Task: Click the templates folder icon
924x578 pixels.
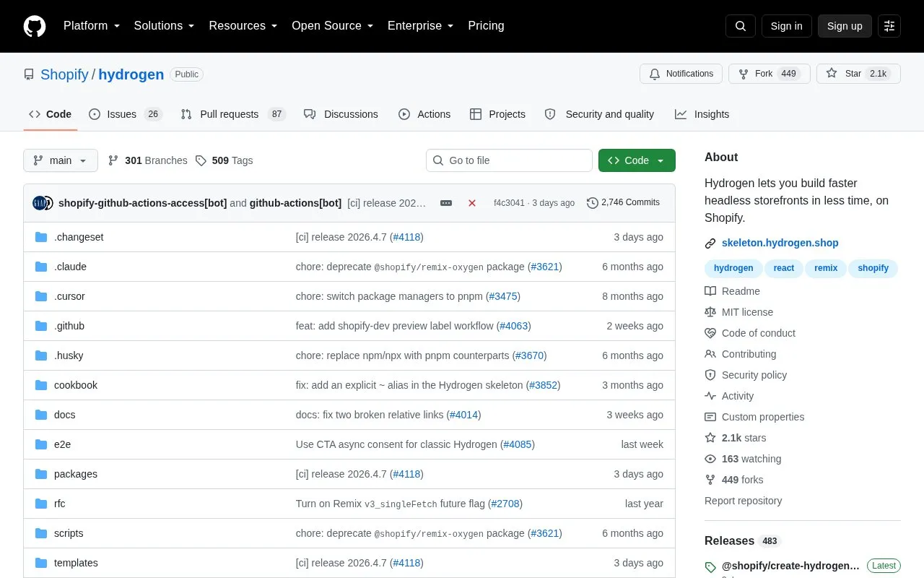Action: pyautogui.click(x=41, y=563)
